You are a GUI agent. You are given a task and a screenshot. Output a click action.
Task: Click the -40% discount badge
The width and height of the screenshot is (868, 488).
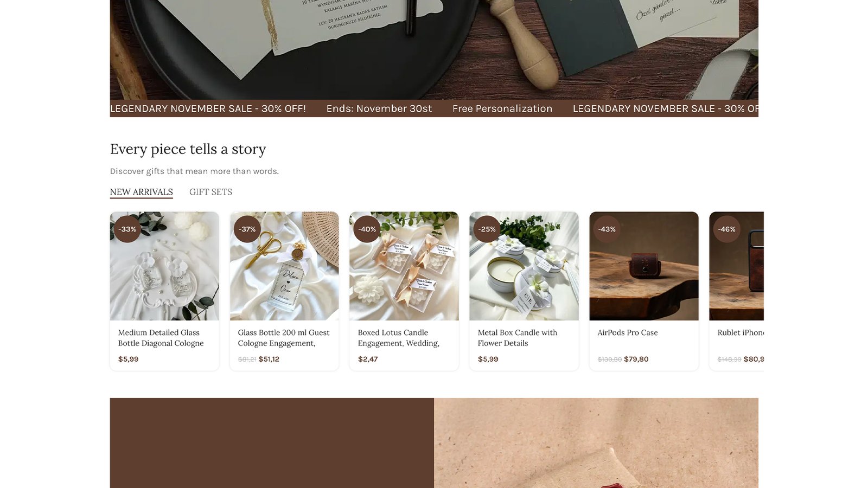(x=367, y=229)
